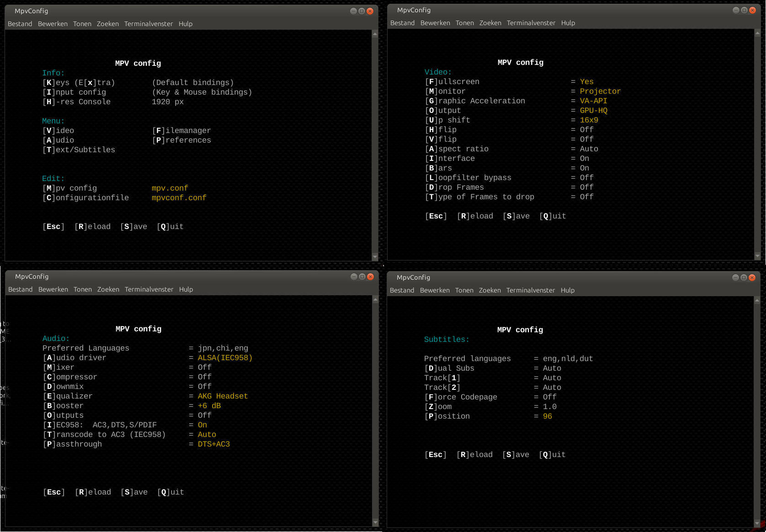
Task: Open Zoeken menu in bottom-left window
Action: 108,289
